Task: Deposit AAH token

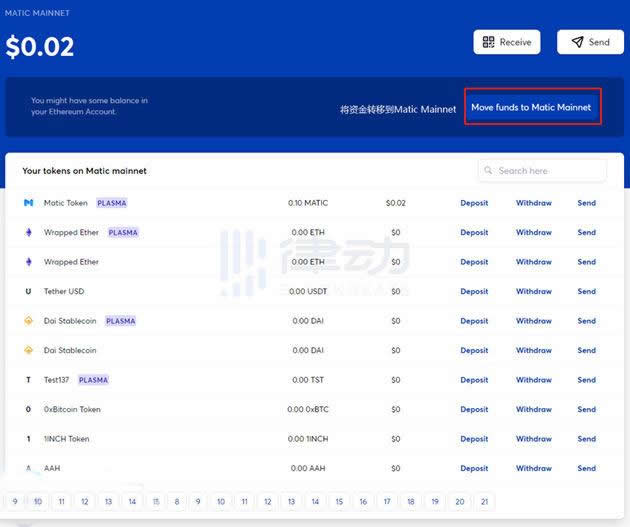Action: [474, 468]
